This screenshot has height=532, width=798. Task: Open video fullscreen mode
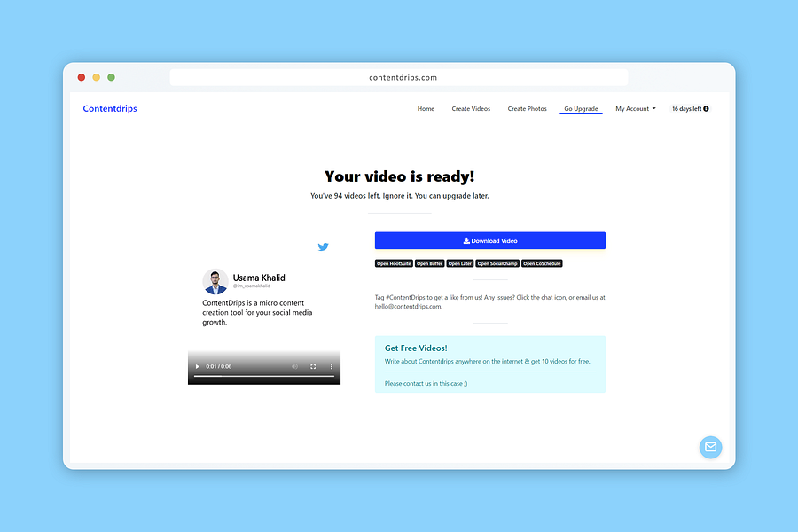313,366
